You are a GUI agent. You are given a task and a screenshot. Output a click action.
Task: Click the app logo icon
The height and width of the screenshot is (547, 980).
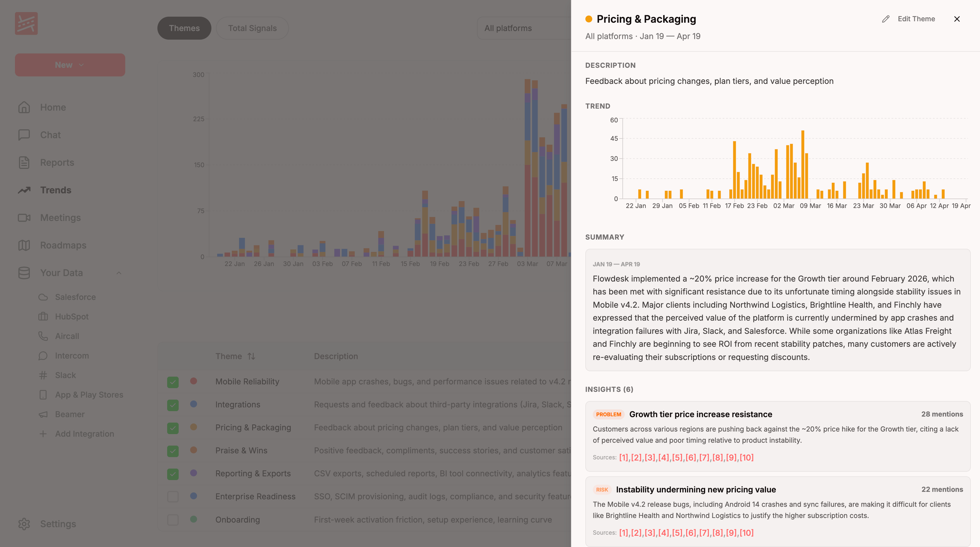pos(26,23)
